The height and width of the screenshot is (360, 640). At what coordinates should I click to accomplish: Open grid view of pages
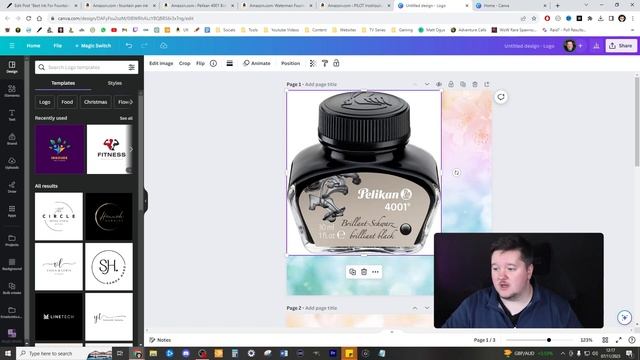[x=605, y=340]
